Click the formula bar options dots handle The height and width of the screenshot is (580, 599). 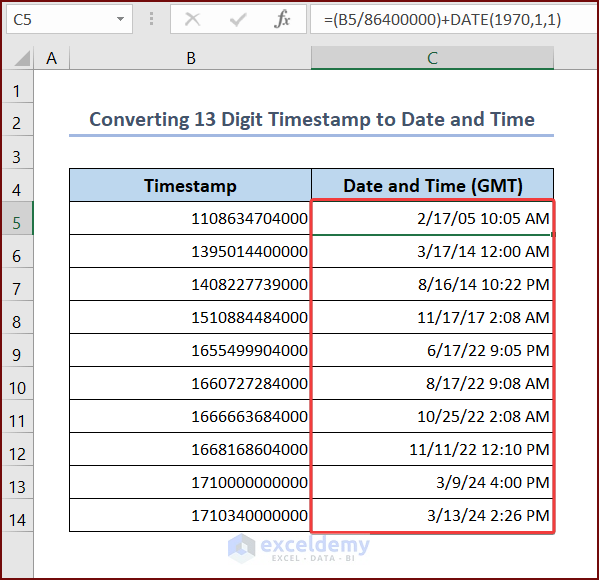[x=151, y=19]
